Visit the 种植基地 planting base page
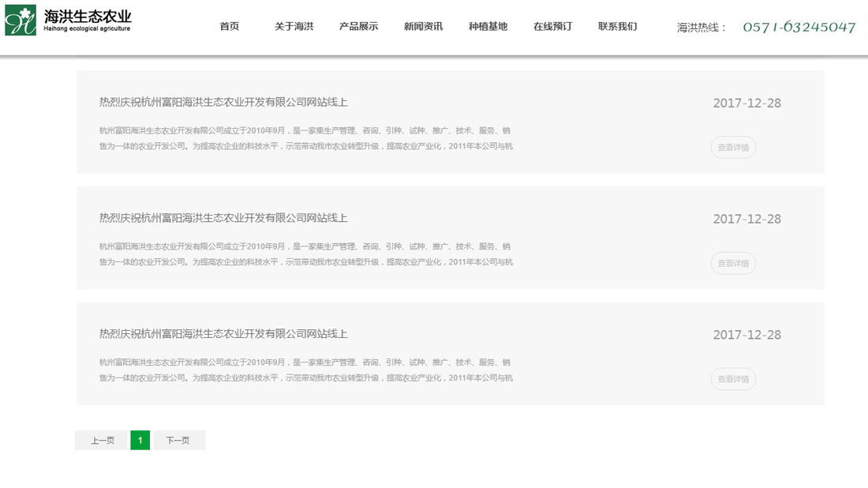 click(488, 25)
